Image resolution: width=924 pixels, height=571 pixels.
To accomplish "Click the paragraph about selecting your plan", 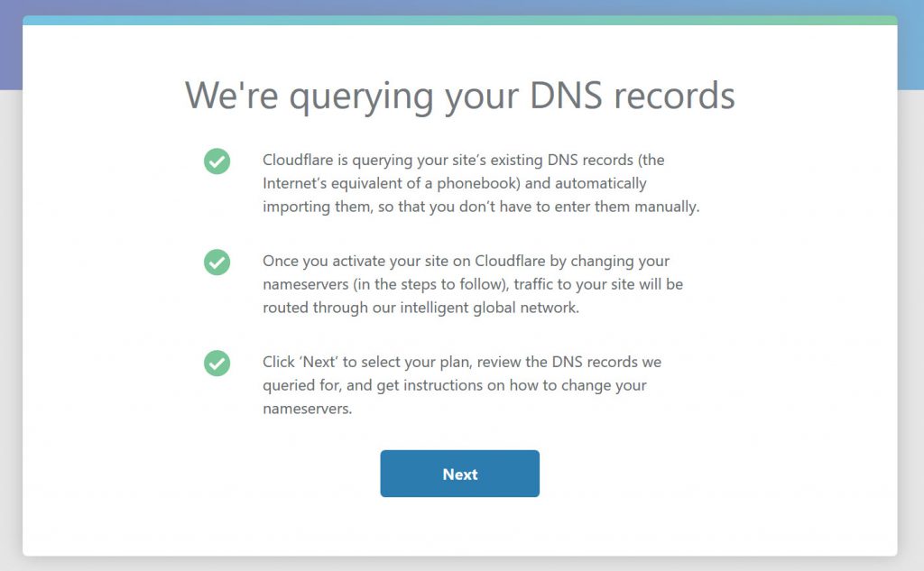I will pos(462,385).
